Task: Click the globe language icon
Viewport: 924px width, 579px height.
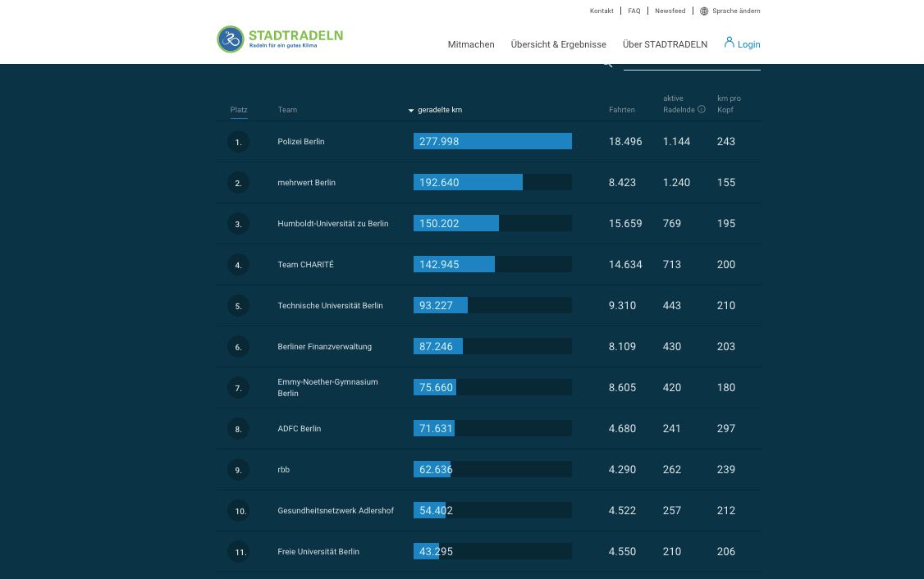Action: click(703, 11)
